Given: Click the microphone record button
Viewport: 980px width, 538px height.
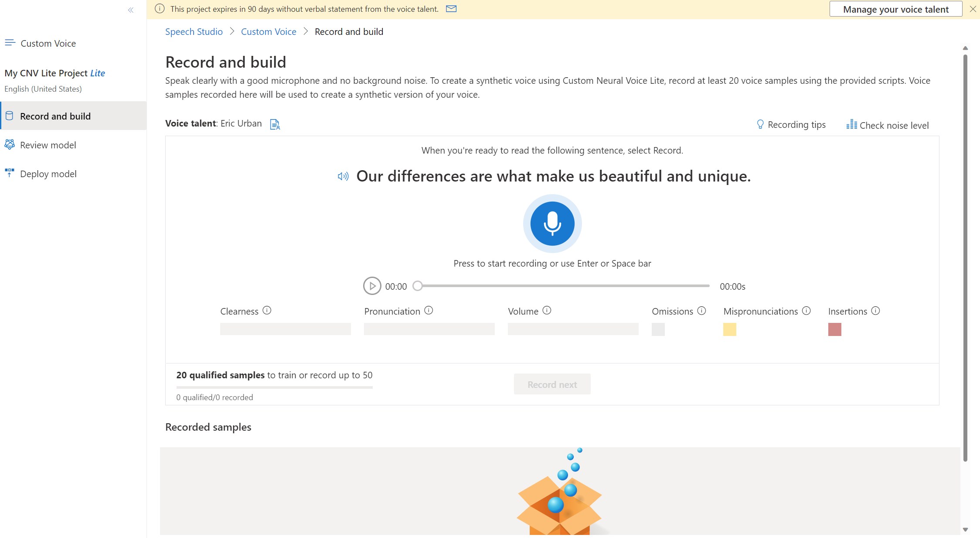Looking at the screenshot, I should click(552, 223).
